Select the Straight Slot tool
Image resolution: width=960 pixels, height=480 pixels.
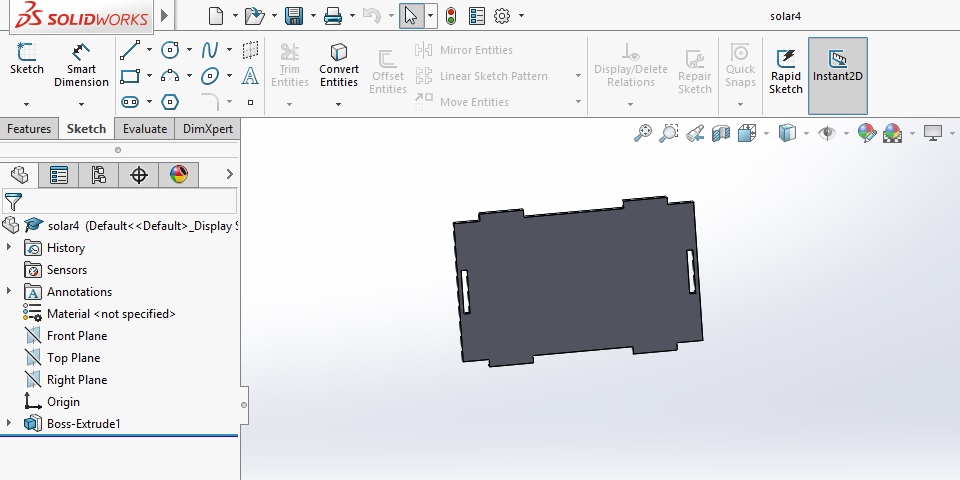pos(130,102)
